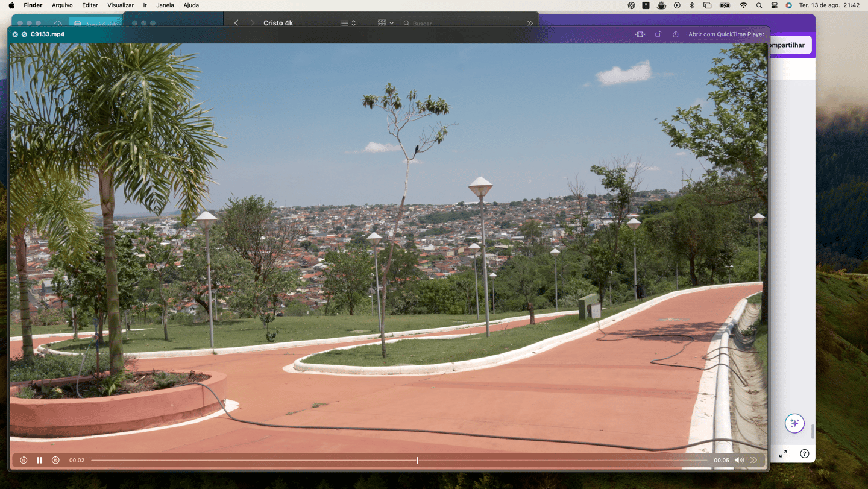Skip forward 15 seconds in the video

(x=55, y=460)
